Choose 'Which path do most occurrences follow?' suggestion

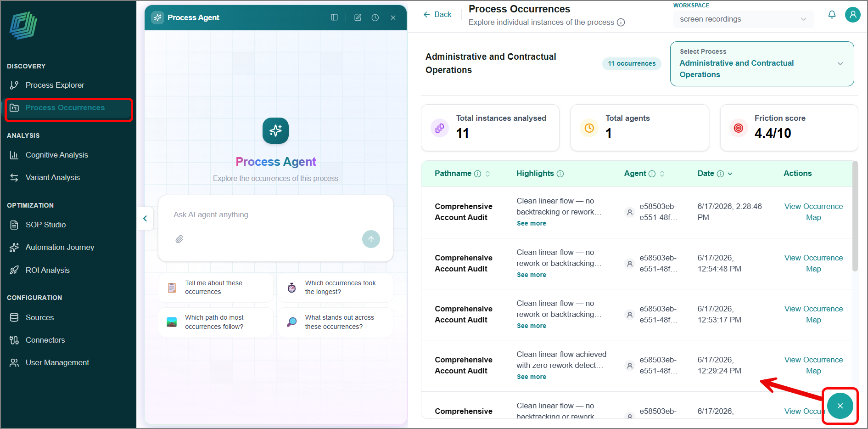click(x=216, y=322)
